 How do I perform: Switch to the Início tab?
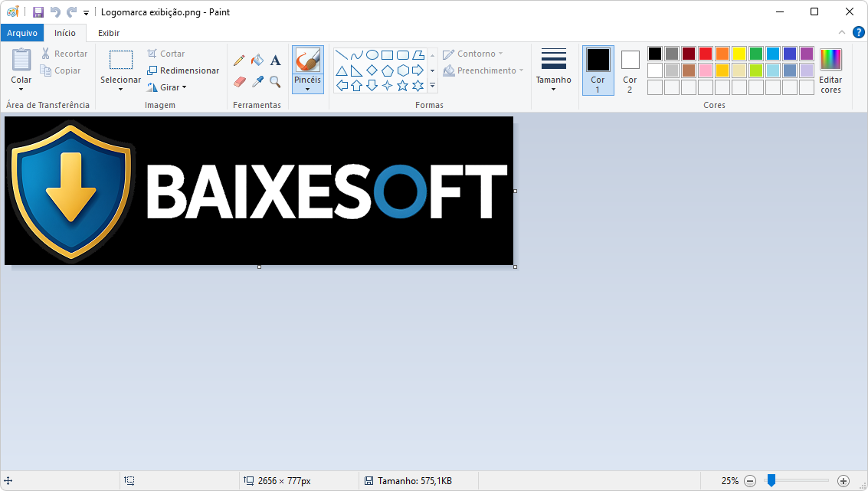click(65, 33)
